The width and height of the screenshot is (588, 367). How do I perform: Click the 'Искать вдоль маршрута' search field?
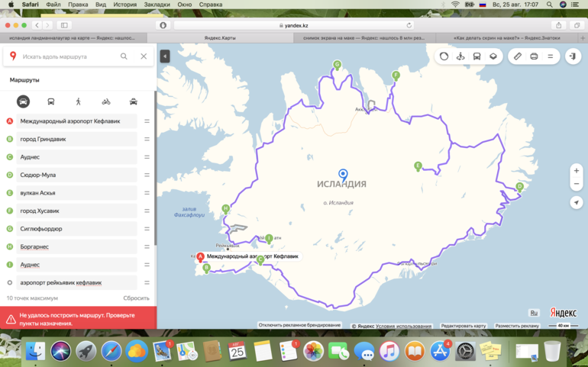pos(67,56)
